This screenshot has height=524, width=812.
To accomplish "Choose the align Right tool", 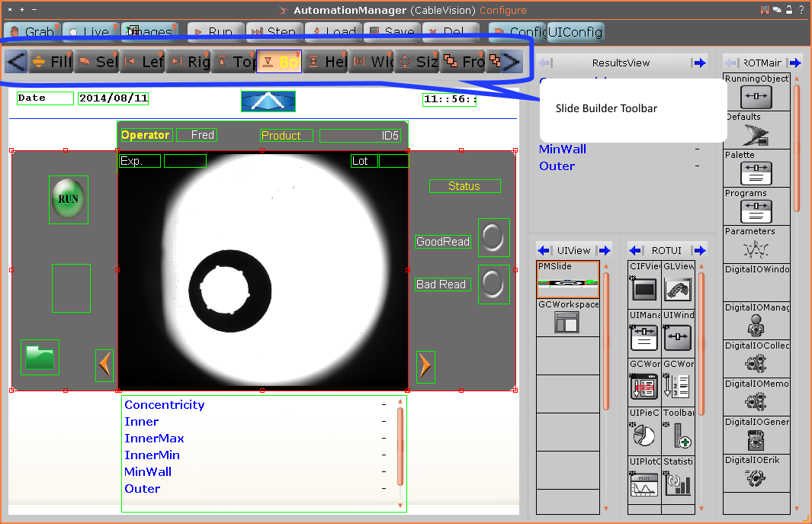I will click(x=188, y=62).
